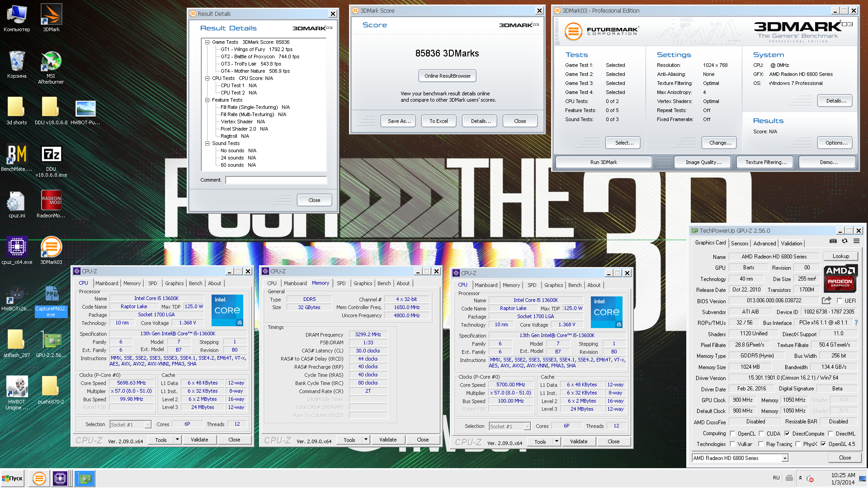Select the BenchMate desktop shortcut
Image resolution: width=868 pixels, height=488 pixels.
17,158
